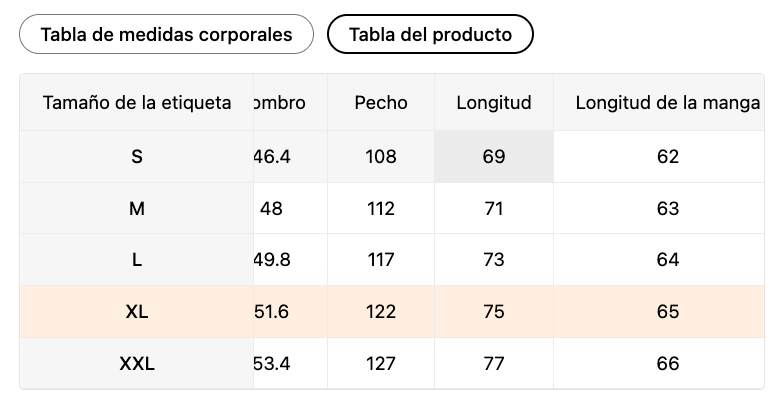Click the Pecho column header
The width and height of the screenshot is (784, 404).
(381, 102)
